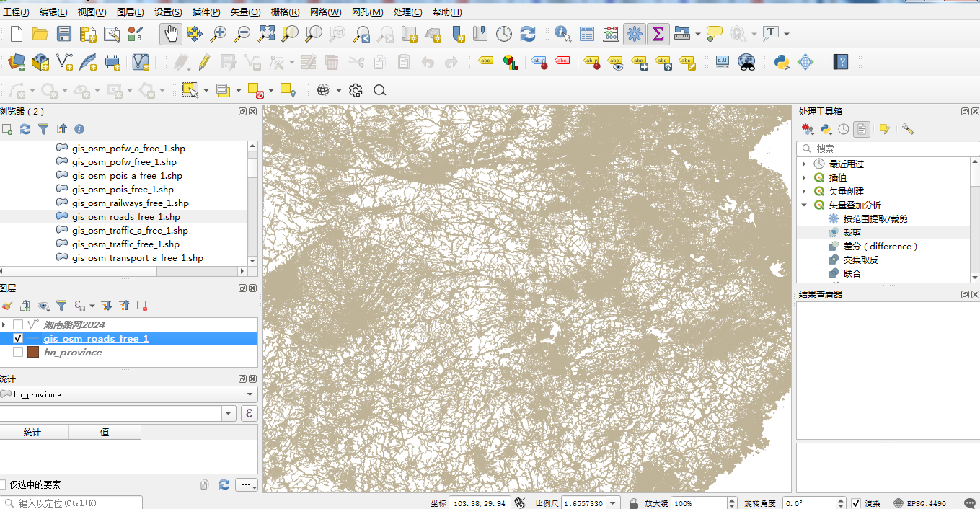Image resolution: width=980 pixels, height=509 pixels.
Task: Click New Shapefile Layer feather icon
Action: click(x=88, y=62)
